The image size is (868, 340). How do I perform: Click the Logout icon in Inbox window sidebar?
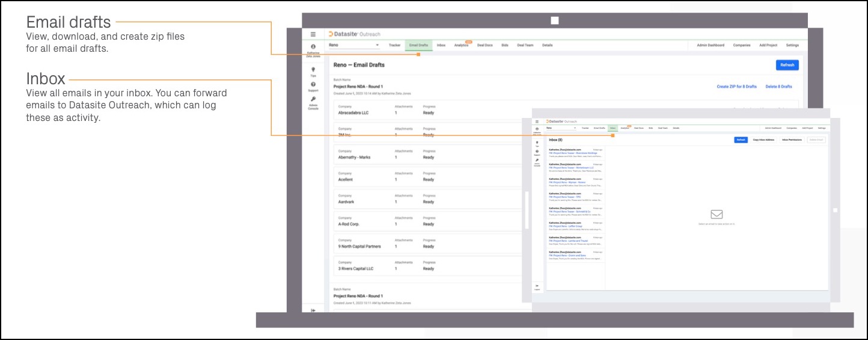coord(537,286)
